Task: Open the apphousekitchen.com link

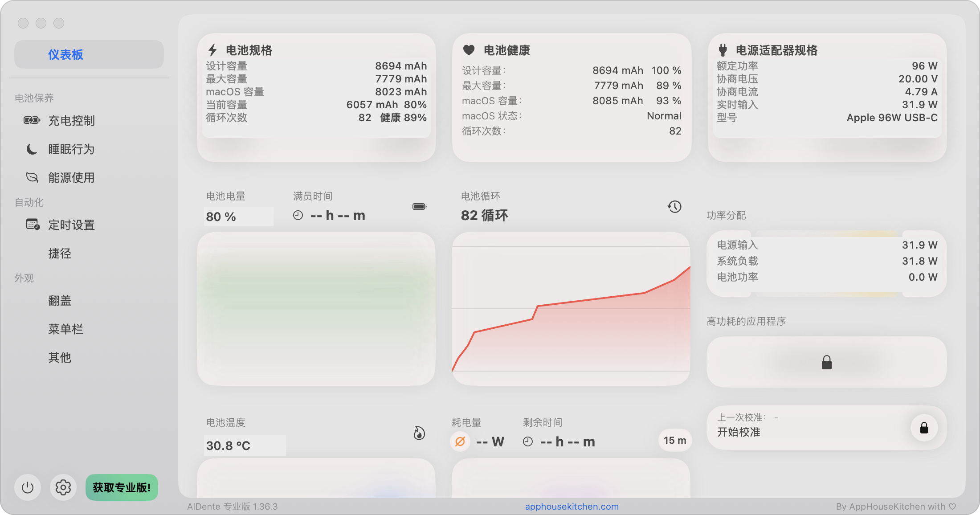Action: (572, 507)
